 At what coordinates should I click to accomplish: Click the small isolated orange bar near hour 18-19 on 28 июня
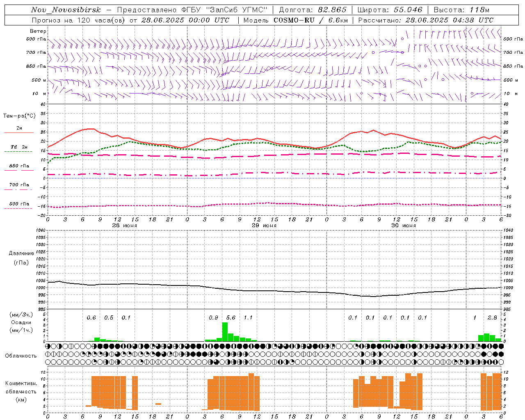[x=158, y=404]
